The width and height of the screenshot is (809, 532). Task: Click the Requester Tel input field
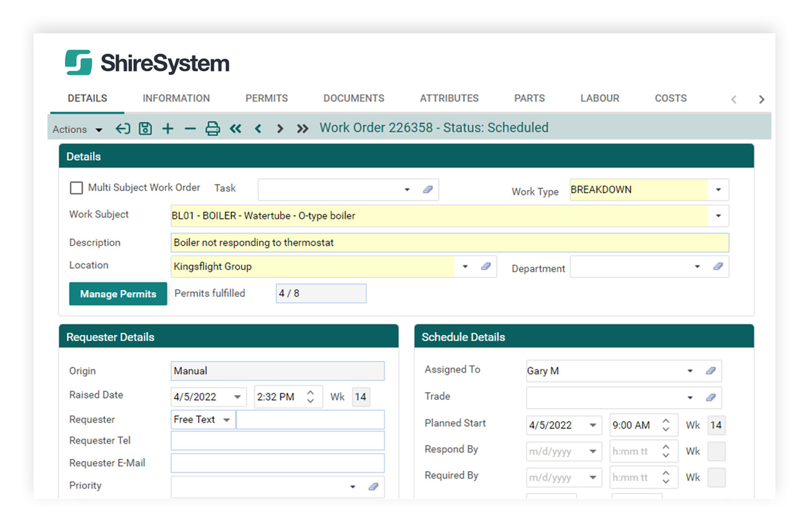277,441
